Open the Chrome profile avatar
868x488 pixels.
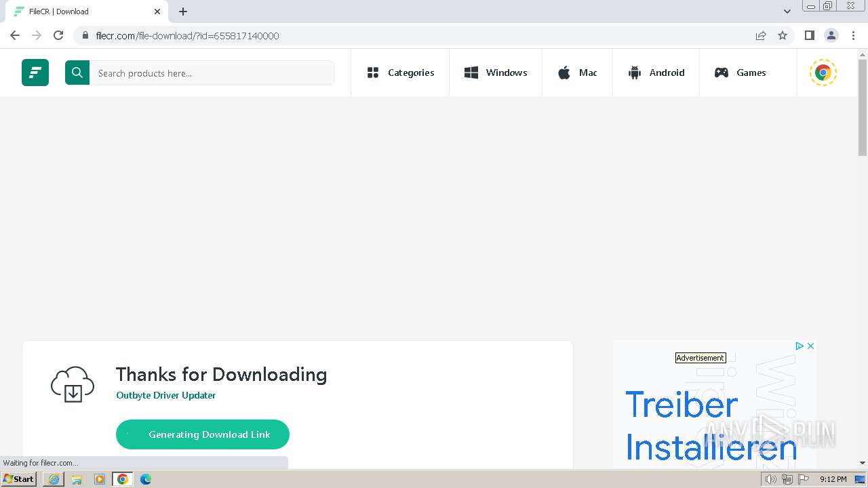pos(831,35)
